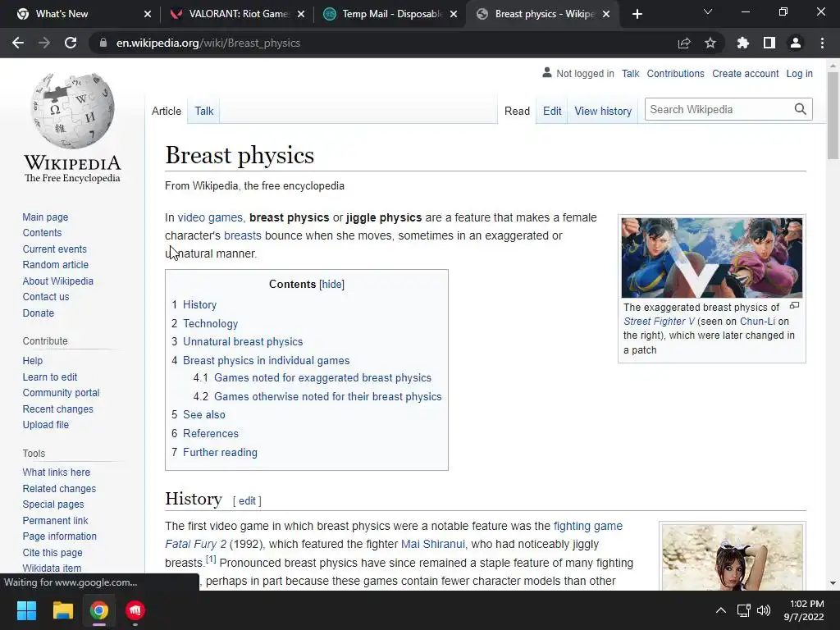840x630 pixels.
Task: Open a new tab with the plus button
Action: pos(637,14)
